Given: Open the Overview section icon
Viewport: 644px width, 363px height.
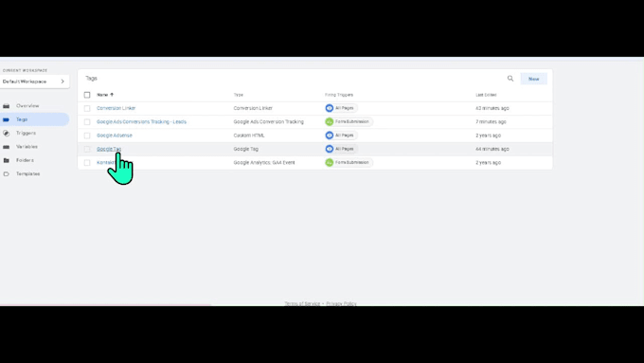Looking at the screenshot, I should [7, 106].
